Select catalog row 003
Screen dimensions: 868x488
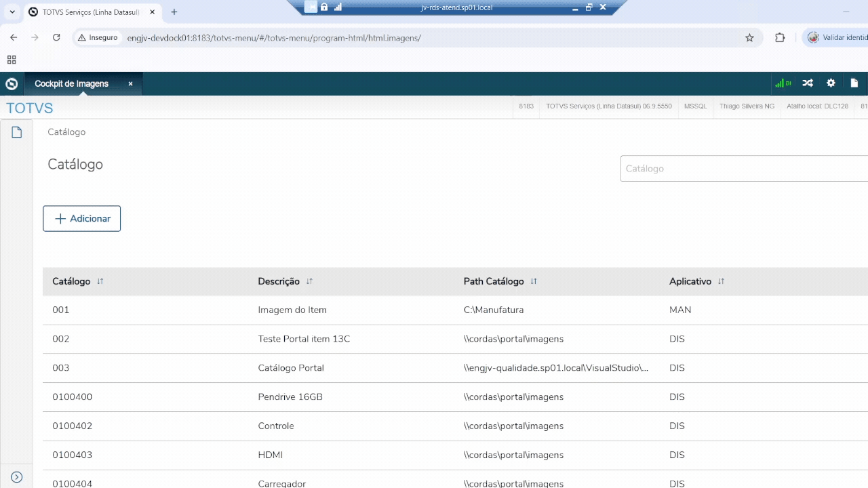tap(455, 368)
